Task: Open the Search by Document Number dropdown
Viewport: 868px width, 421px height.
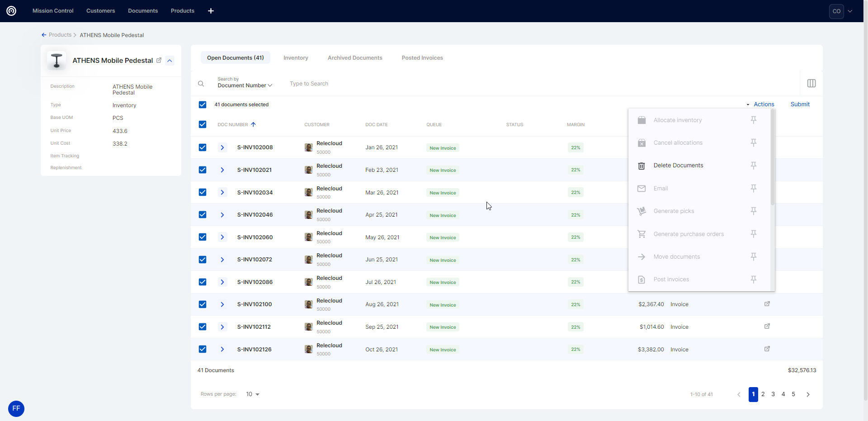Action: point(245,85)
